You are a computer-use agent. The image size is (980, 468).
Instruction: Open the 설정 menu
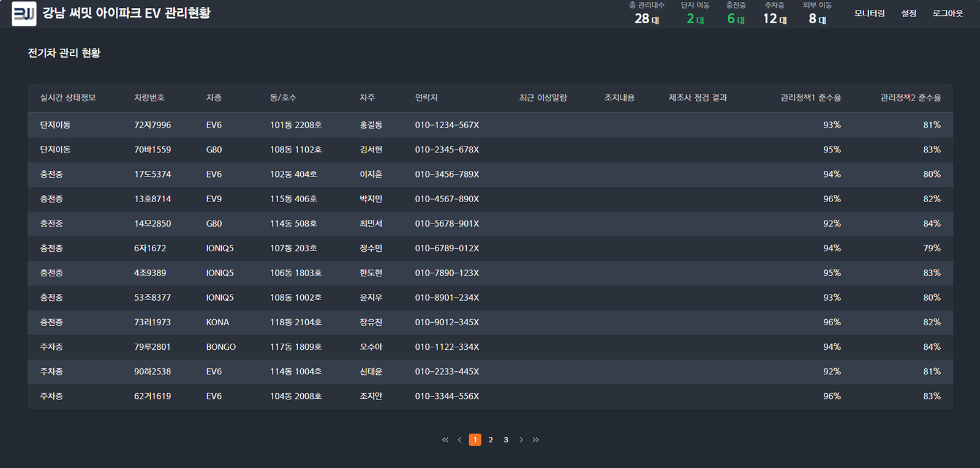pyautogui.click(x=908, y=13)
